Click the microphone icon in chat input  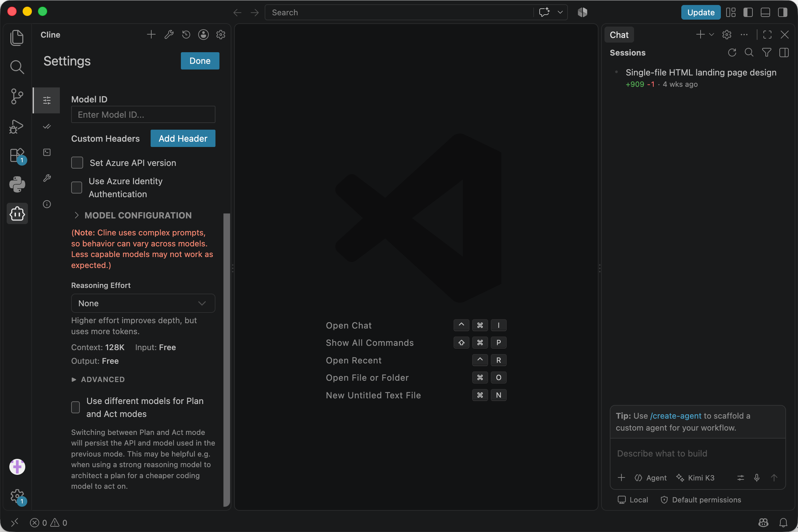click(x=757, y=478)
